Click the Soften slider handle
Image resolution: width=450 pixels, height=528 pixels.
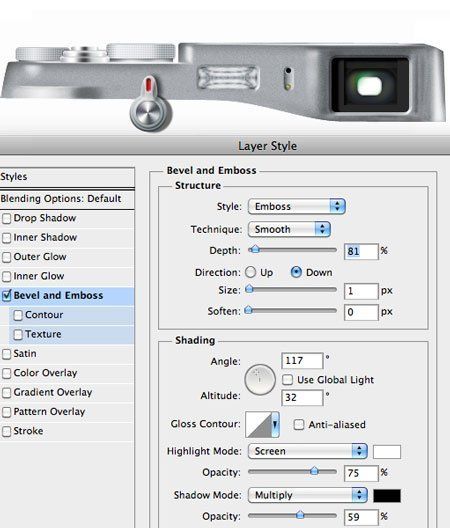(249, 310)
